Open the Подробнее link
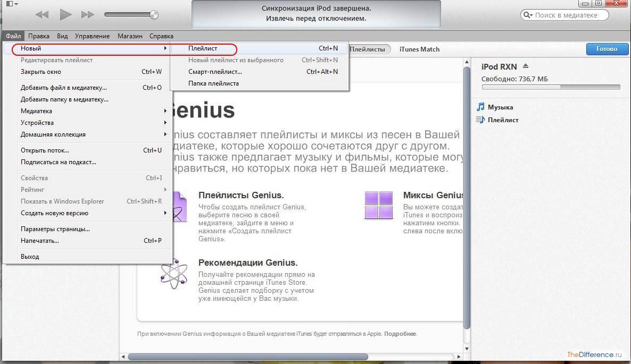 pyautogui.click(x=400, y=334)
